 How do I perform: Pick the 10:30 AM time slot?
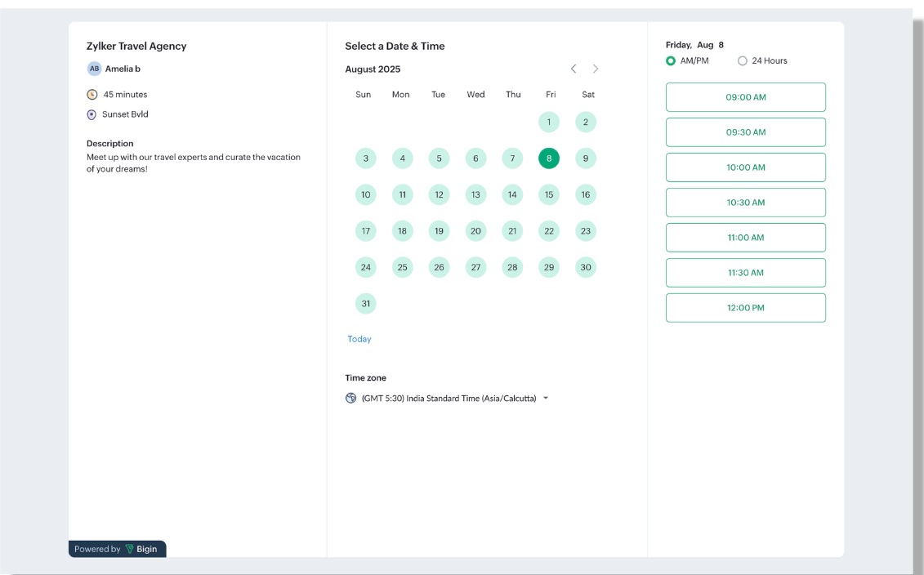click(745, 203)
